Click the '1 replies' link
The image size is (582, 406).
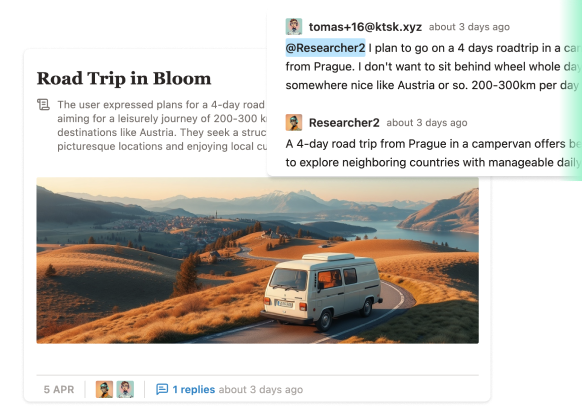tap(193, 389)
